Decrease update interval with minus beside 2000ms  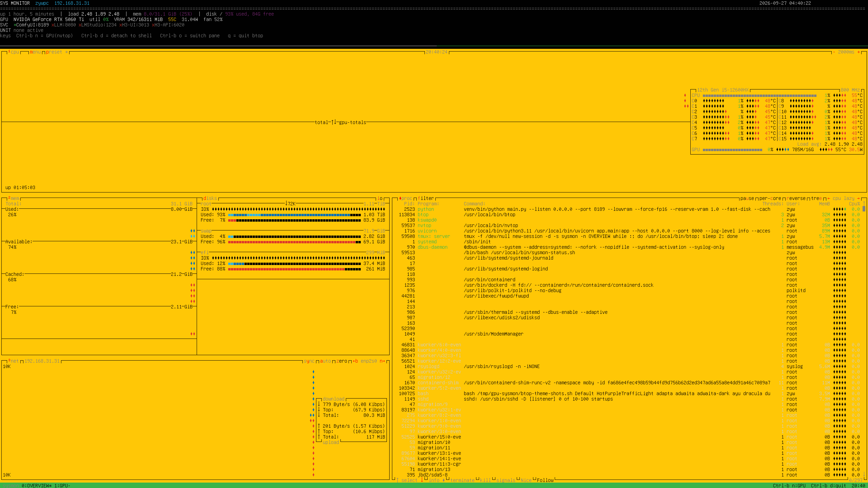(x=834, y=52)
